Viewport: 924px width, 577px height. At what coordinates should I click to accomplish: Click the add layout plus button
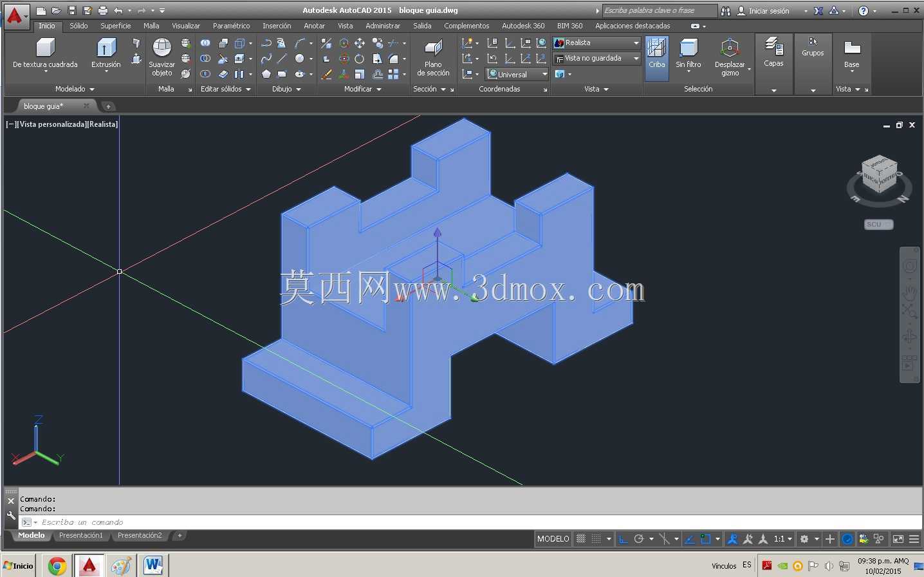tap(180, 535)
